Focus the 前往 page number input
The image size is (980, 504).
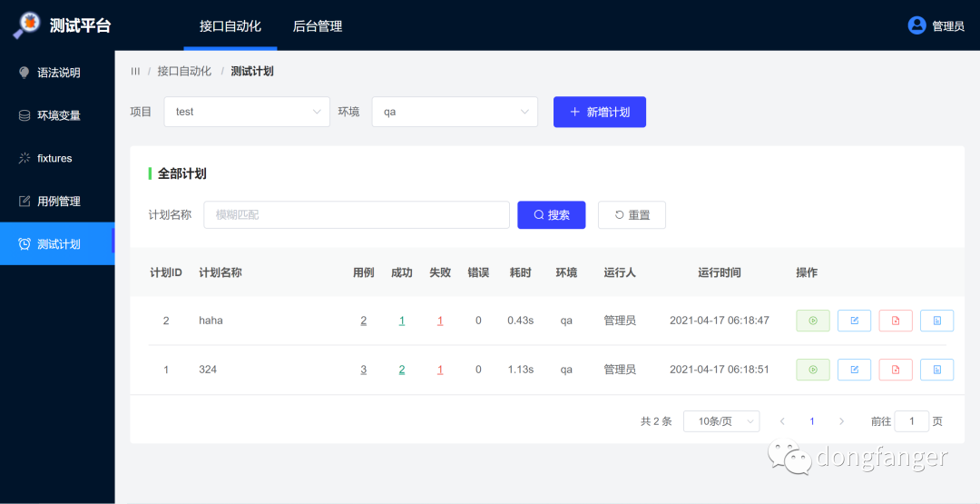click(911, 421)
